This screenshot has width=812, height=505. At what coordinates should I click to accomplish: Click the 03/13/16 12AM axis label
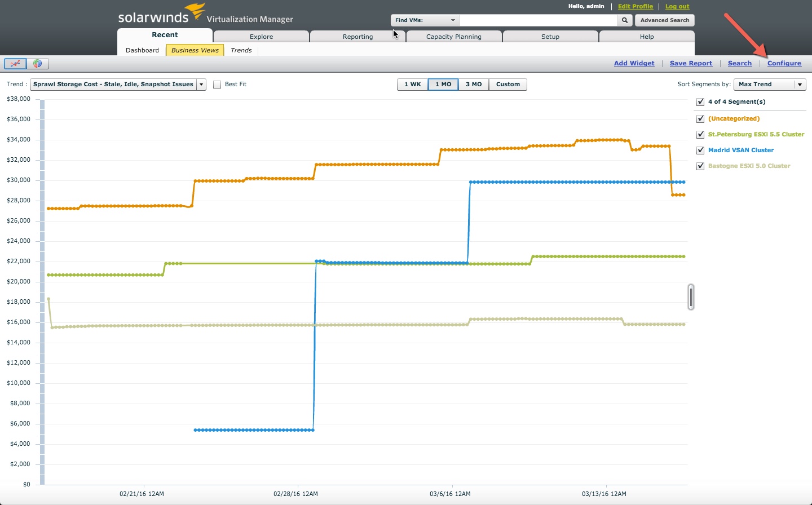click(604, 494)
